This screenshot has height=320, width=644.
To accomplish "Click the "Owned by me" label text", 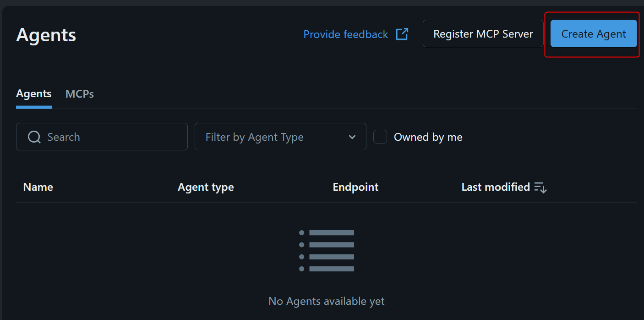I will [x=428, y=137].
